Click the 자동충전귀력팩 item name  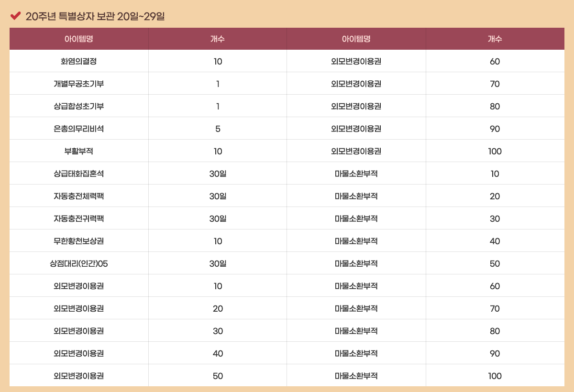click(x=79, y=218)
